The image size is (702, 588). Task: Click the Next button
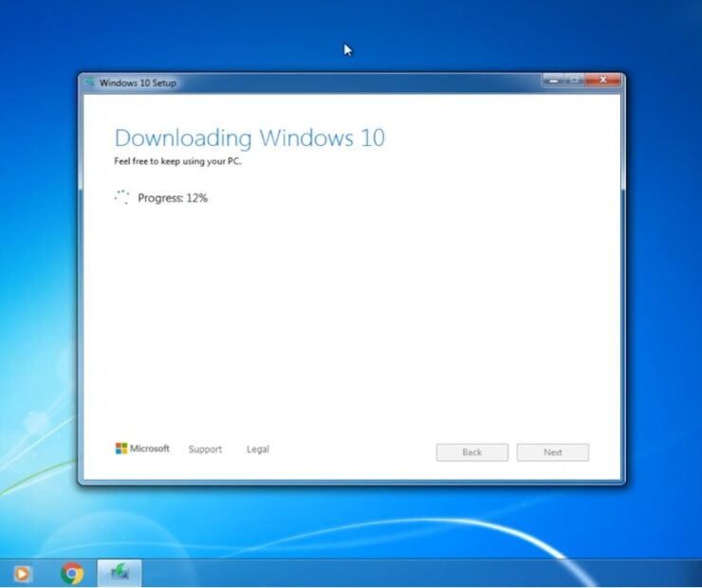552,452
